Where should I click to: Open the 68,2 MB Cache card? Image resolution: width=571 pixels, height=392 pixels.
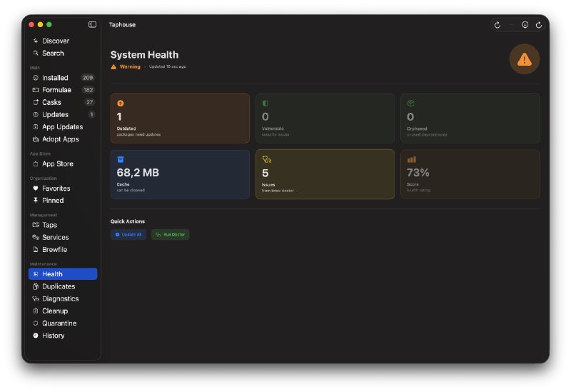pos(180,174)
